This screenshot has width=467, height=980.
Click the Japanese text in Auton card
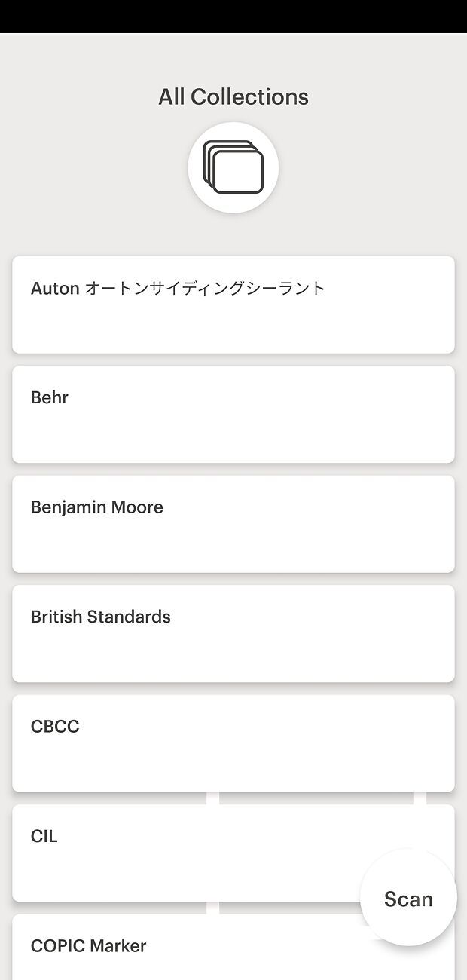(x=205, y=288)
